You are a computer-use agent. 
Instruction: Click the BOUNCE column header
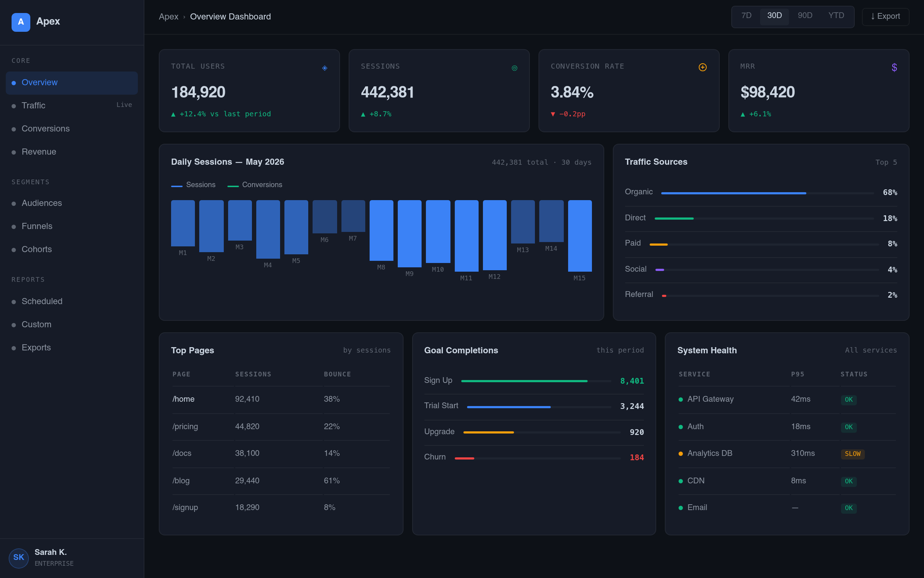337,374
